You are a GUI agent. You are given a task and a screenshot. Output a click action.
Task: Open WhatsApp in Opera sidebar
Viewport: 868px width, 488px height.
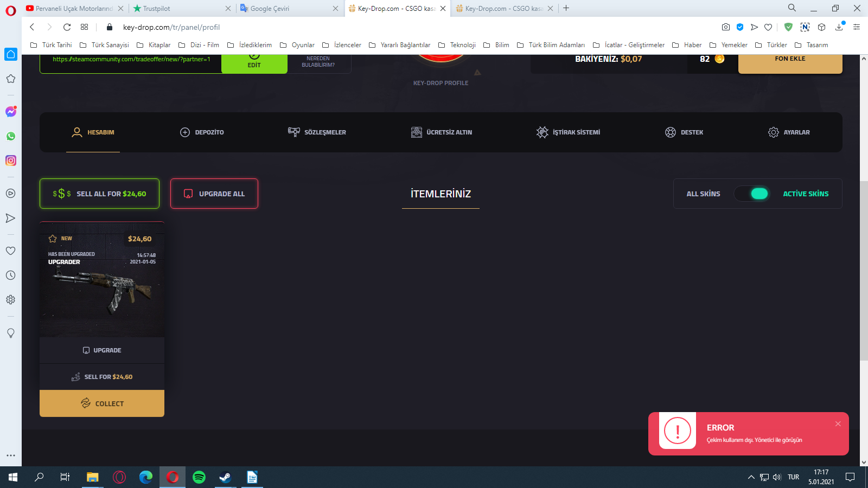click(11, 136)
